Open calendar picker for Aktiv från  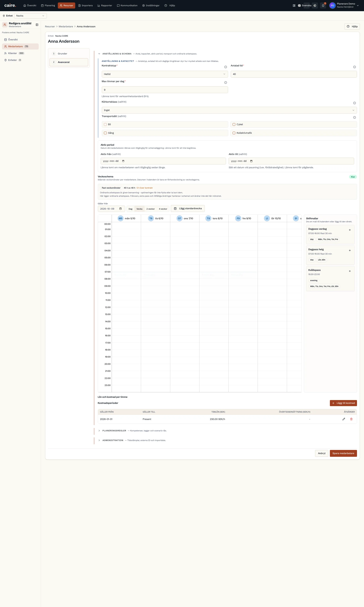pos(123,161)
